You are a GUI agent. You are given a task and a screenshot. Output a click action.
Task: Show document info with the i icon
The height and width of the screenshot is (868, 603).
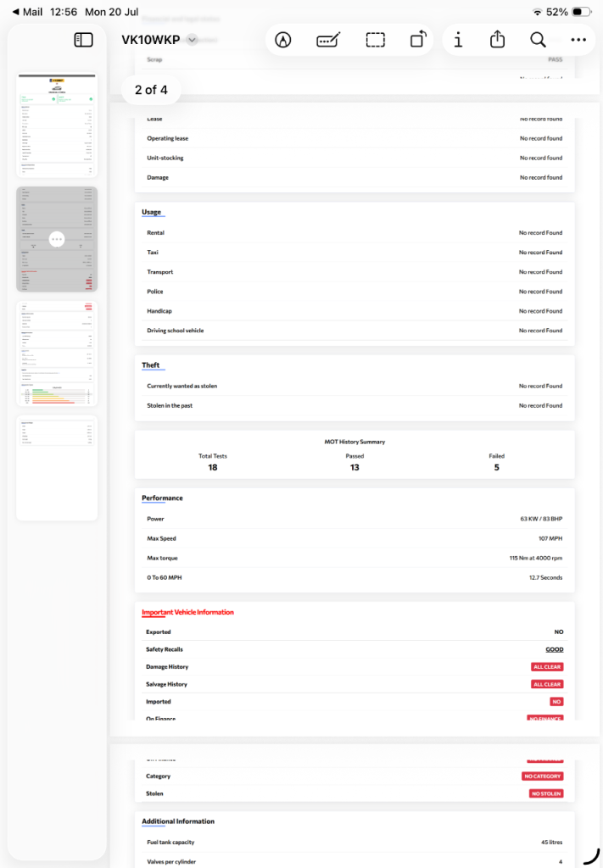(458, 40)
